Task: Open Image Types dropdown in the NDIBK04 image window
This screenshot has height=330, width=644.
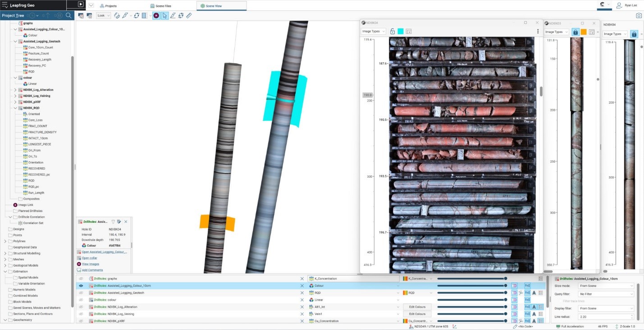Action: click(373, 32)
